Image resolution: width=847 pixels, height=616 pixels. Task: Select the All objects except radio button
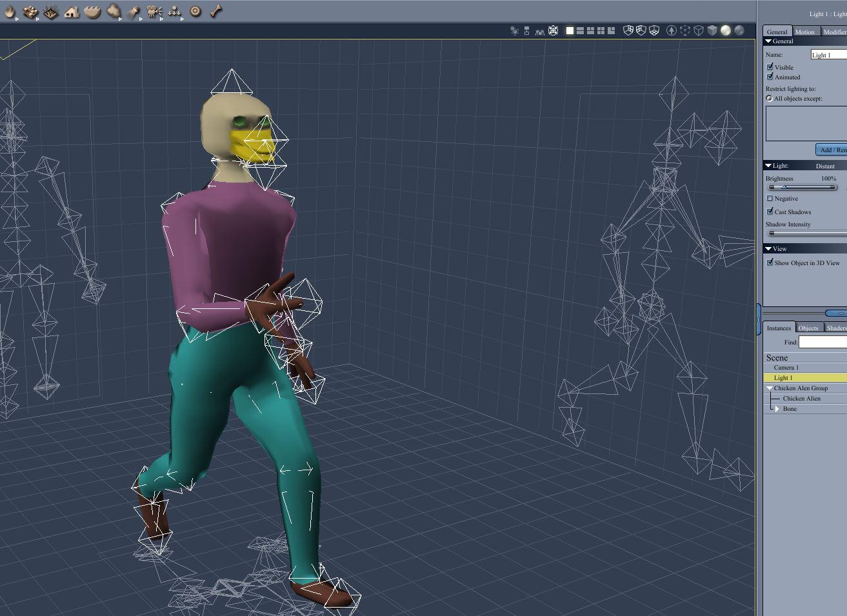769,99
